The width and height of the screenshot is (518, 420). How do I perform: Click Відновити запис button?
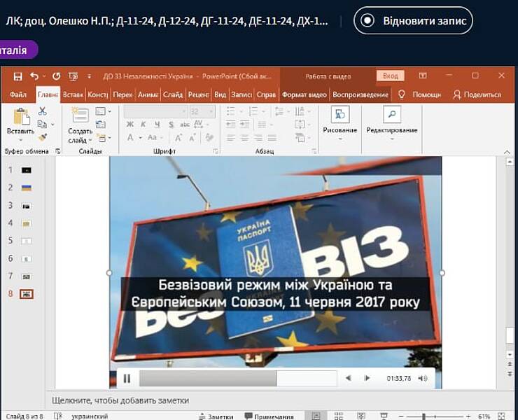click(x=413, y=20)
